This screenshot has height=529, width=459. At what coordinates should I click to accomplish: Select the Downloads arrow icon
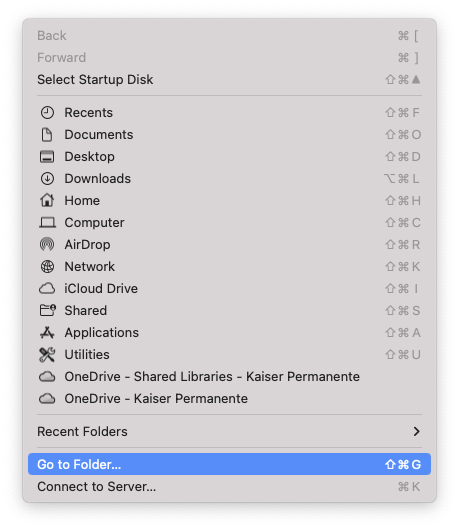coord(47,178)
